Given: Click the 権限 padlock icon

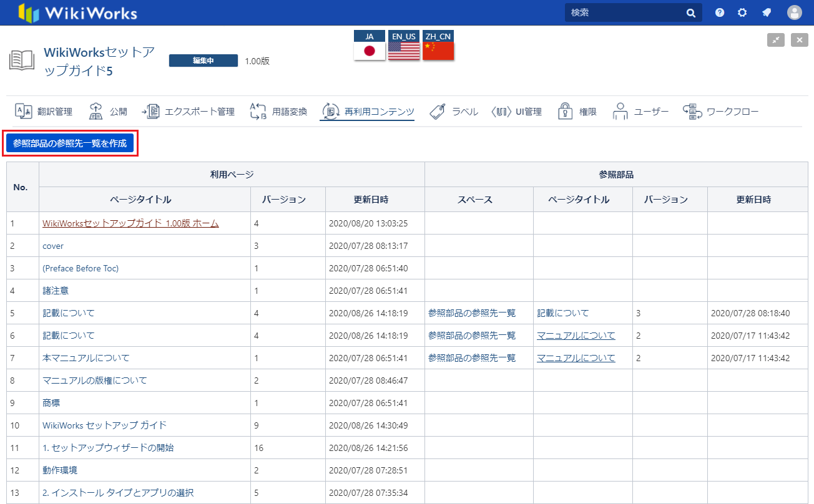Looking at the screenshot, I should pos(566,111).
